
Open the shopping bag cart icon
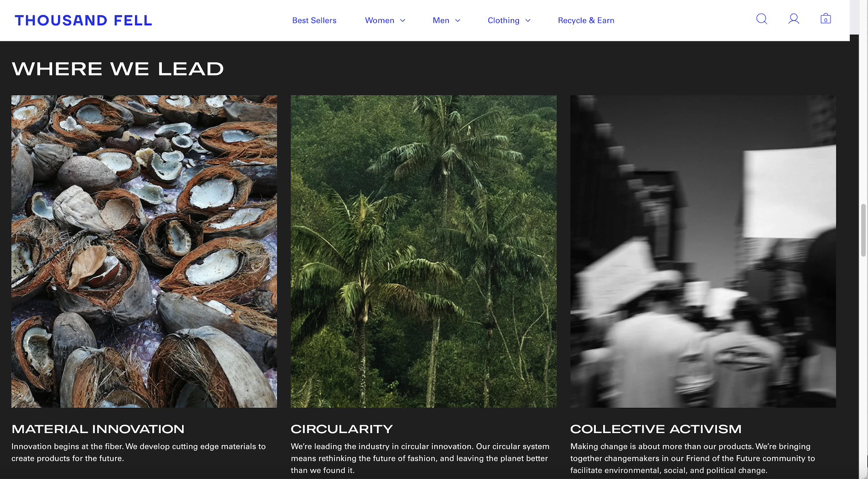tap(826, 19)
